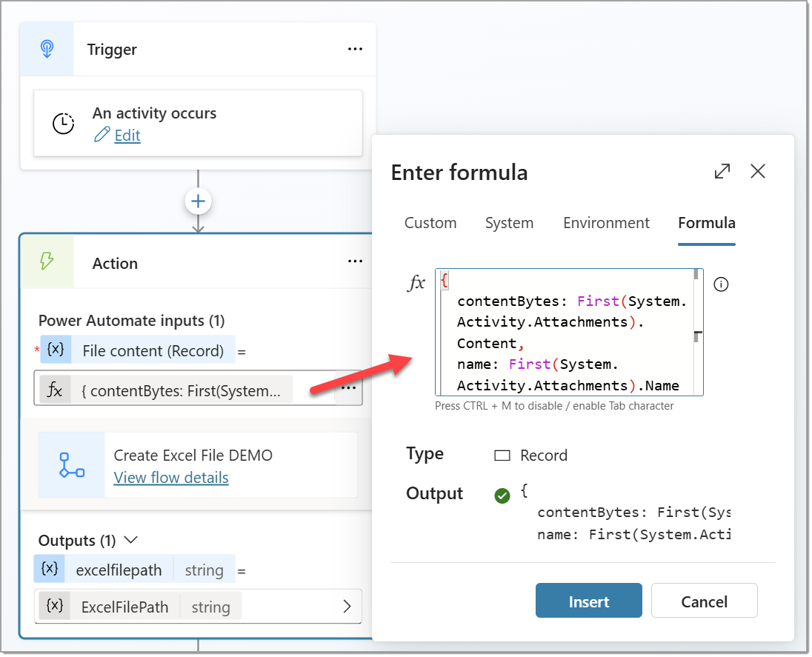Click the info icon beside formula box

pos(721,284)
